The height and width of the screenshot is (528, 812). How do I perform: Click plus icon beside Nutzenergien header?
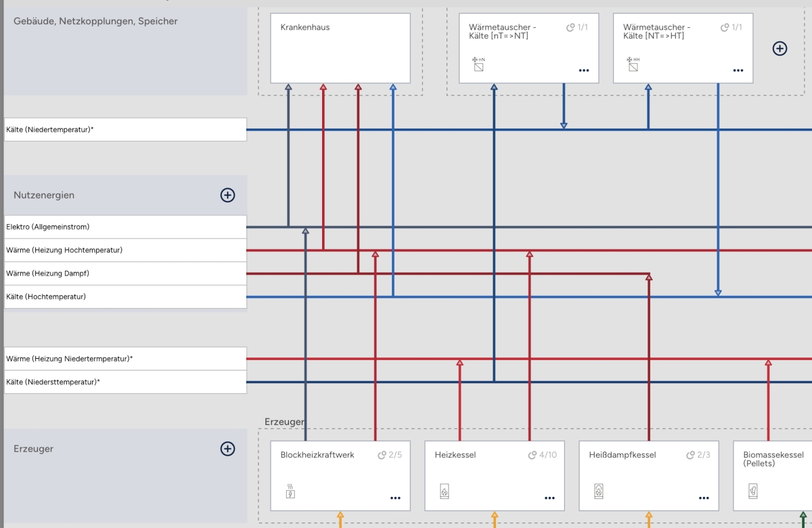pos(227,195)
